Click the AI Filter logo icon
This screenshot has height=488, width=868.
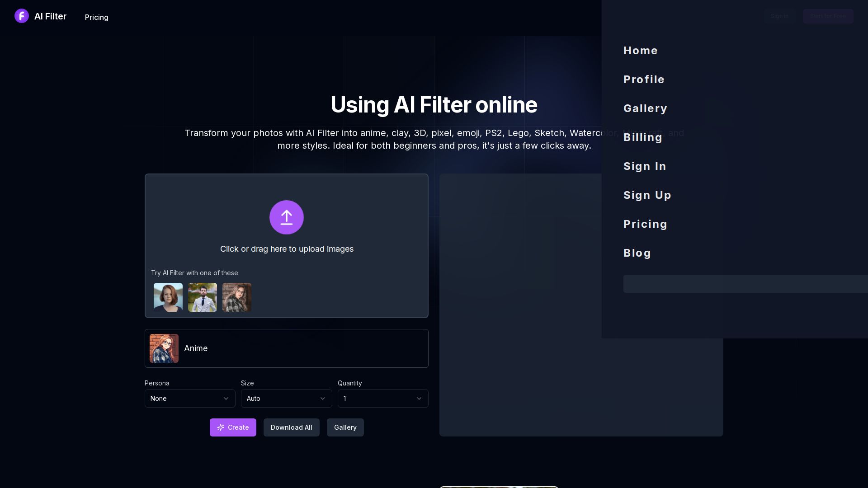pos(22,16)
